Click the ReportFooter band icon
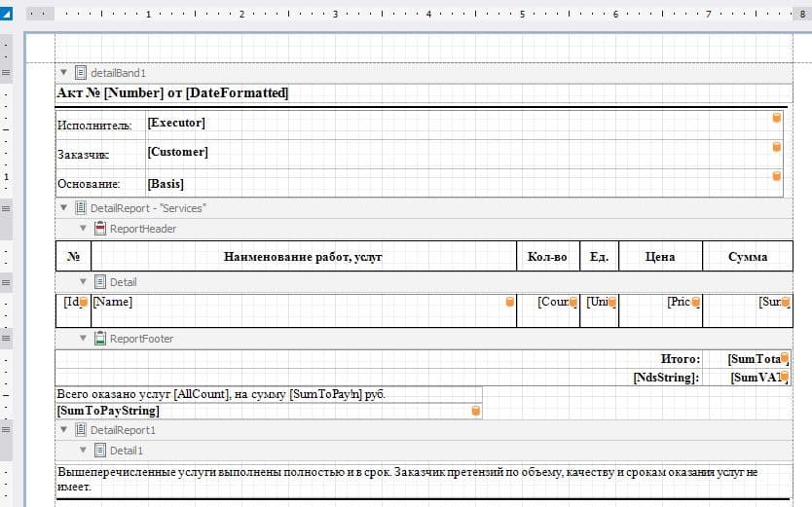 [100, 339]
